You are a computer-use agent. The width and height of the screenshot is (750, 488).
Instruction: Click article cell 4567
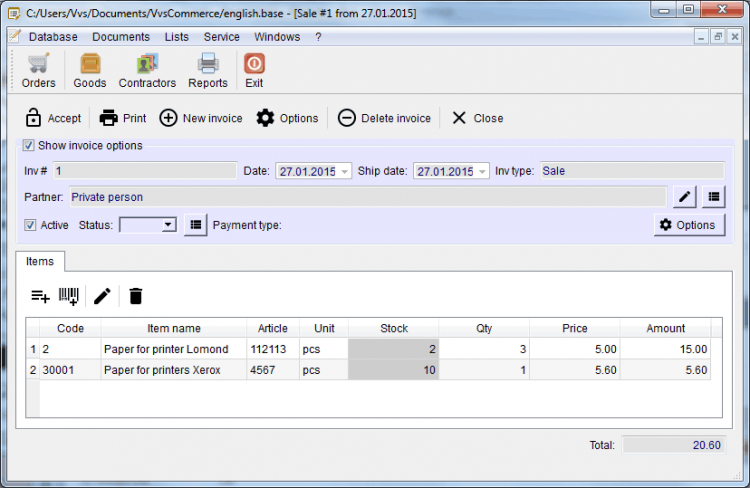273,370
